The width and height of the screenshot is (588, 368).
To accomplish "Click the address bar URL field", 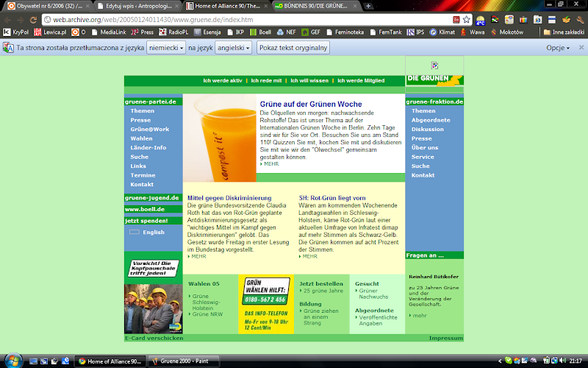I will point(248,20).
